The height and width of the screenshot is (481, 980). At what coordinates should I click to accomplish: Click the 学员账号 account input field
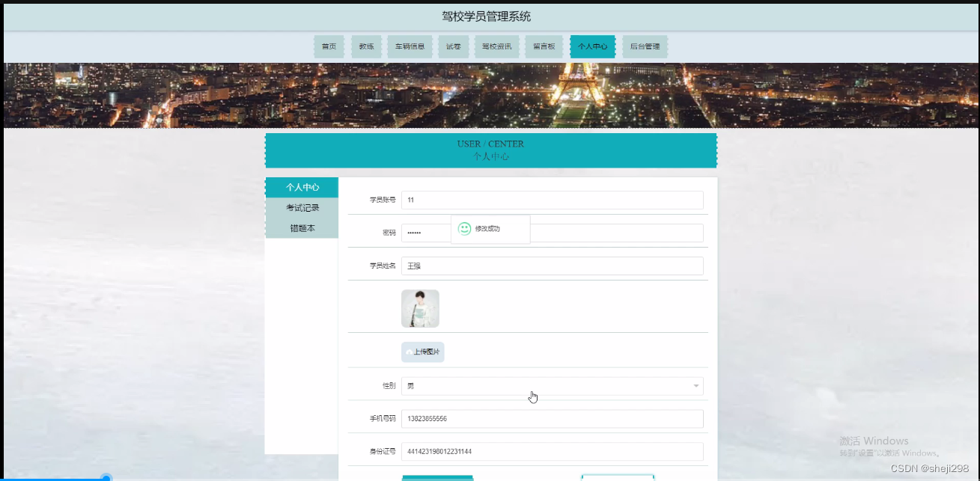coord(552,200)
